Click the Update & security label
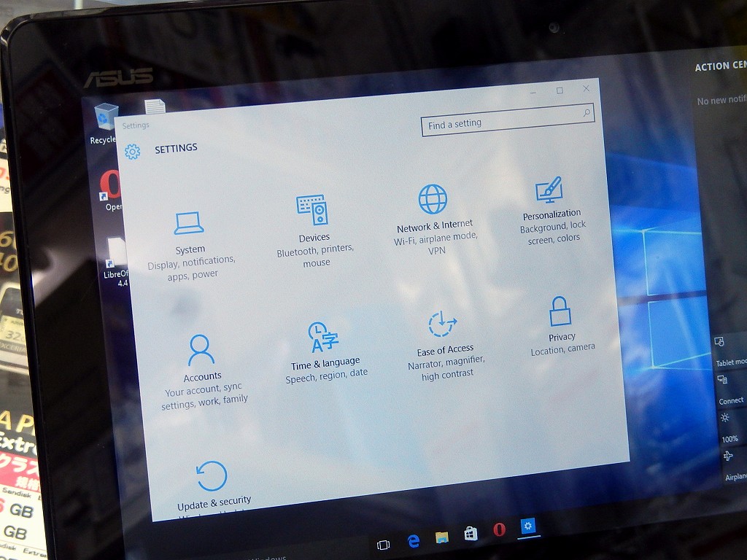Image resolution: width=747 pixels, height=560 pixels. 214,503
